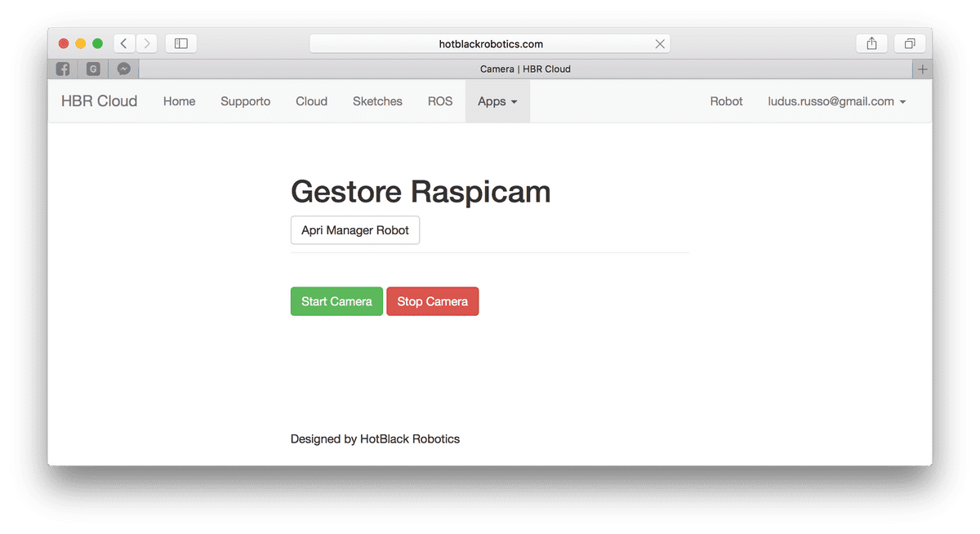Go forward using the forward arrow

click(x=146, y=42)
